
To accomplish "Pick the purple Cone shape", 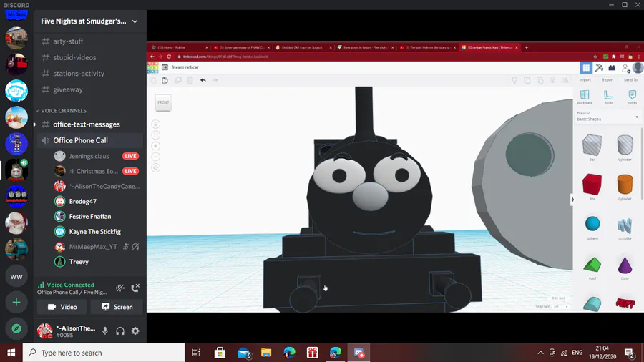I will pyautogui.click(x=625, y=265).
